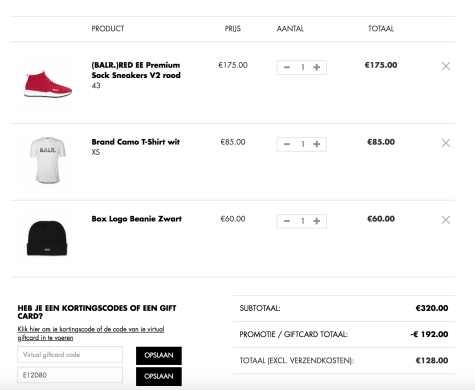Open Brand Camo T-Shirt wit product link
This screenshot has height=390, width=475.
click(x=136, y=142)
